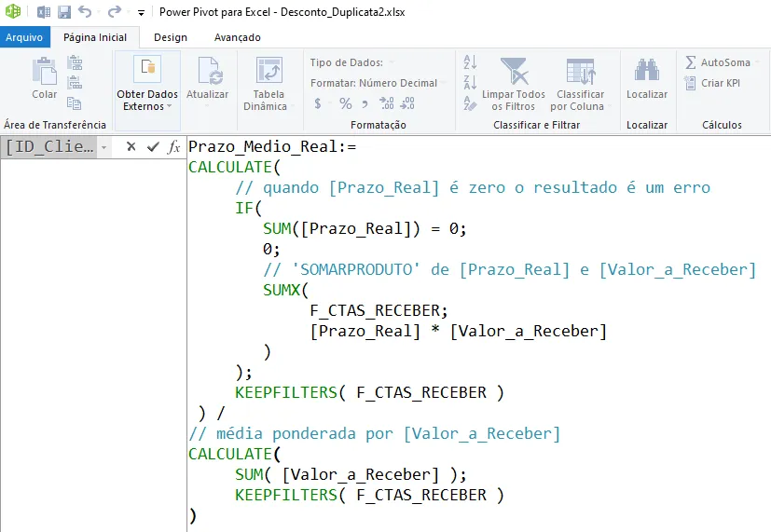Confirm formula with the checkmark icon
771x532 pixels.
153,146
